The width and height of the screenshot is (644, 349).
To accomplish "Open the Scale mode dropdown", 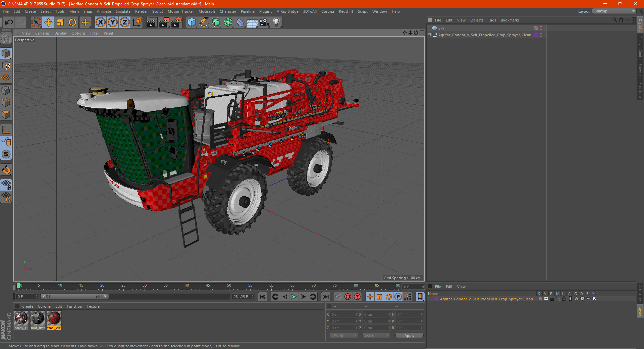I will coord(376,336).
